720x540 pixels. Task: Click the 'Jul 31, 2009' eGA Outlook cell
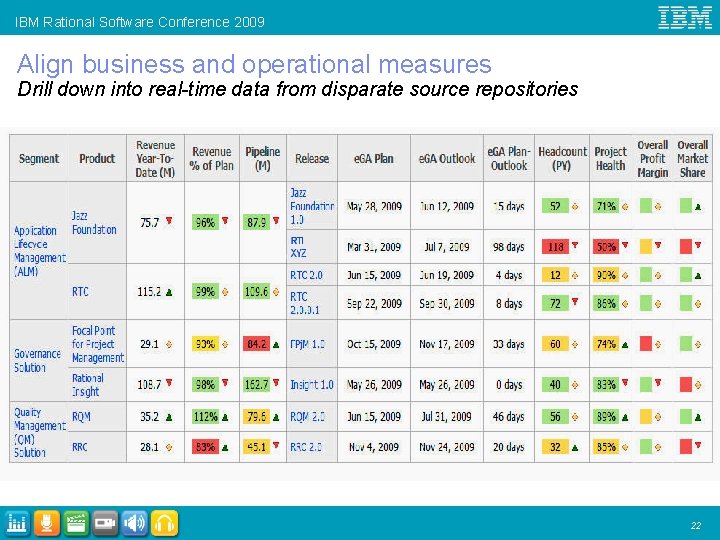[x=446, y=417]
